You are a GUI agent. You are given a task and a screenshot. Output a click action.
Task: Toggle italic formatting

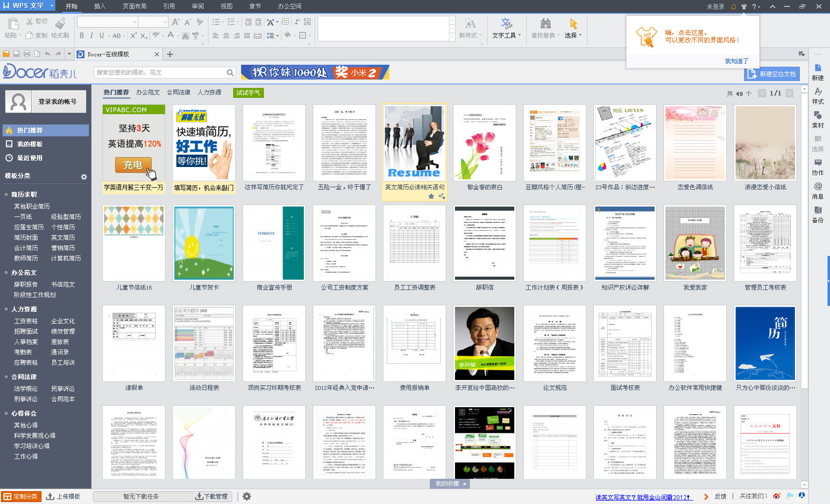(91, 36)
